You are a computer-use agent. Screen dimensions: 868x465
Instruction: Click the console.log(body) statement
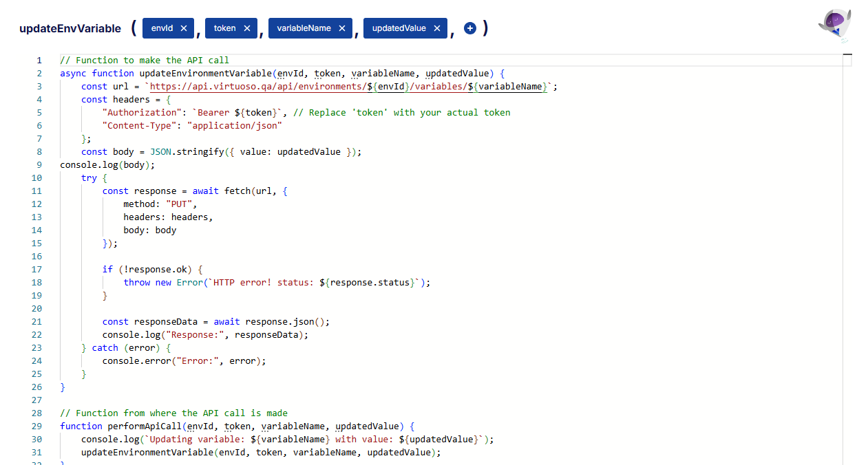[x=107, y=165]
